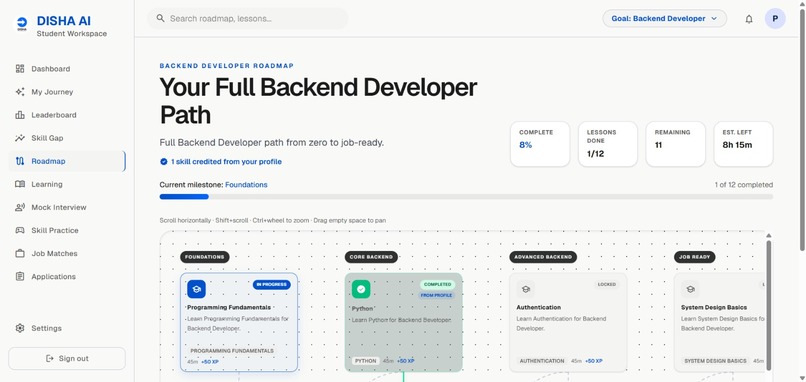The height and width of the screenshot is (382, 806).
Task: Click the LESSONS DONE 1/12 stat card
Action: tap(608, 144)
